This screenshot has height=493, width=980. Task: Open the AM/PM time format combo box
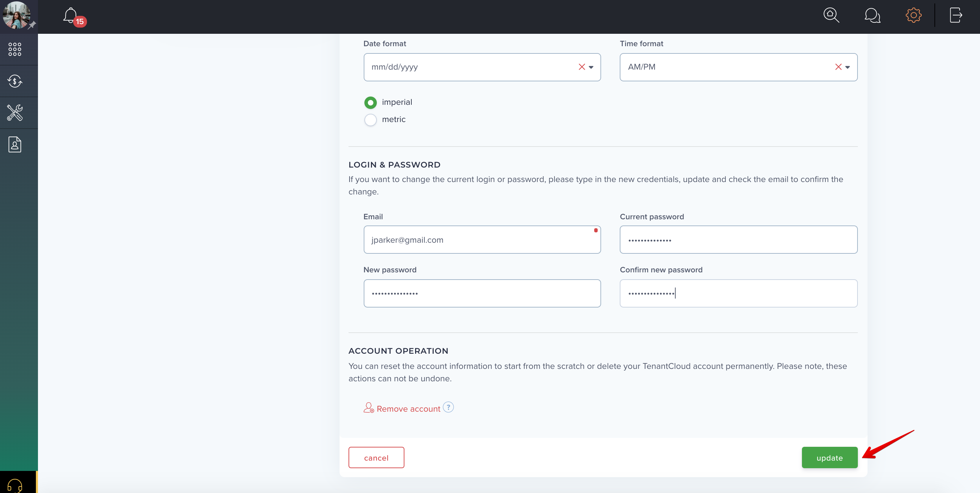[x=738, y=67]
